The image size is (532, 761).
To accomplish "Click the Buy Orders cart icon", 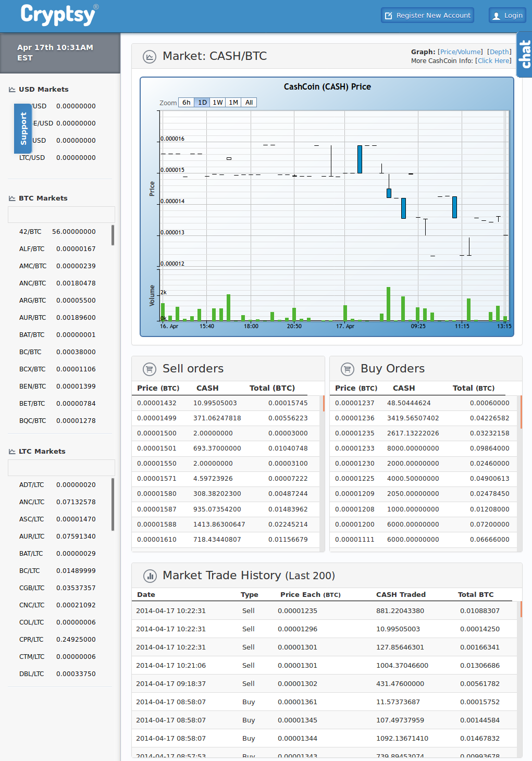I will 348,369.
